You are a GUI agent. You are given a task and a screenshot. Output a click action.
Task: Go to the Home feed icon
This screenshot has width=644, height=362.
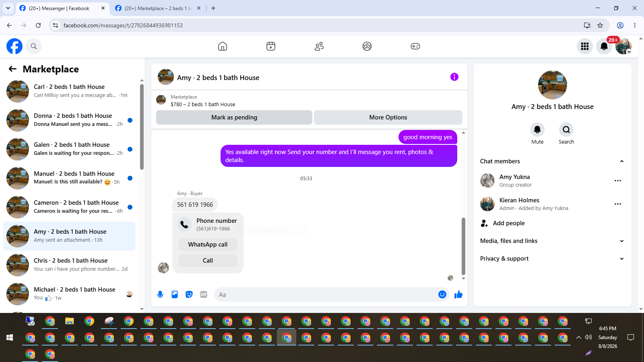(223, 46)
